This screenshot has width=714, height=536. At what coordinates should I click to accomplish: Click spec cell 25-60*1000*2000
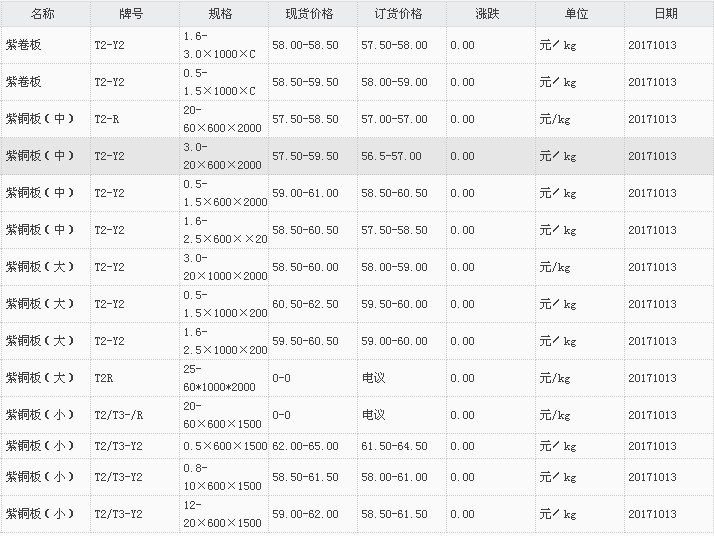[x=220, y=378]
